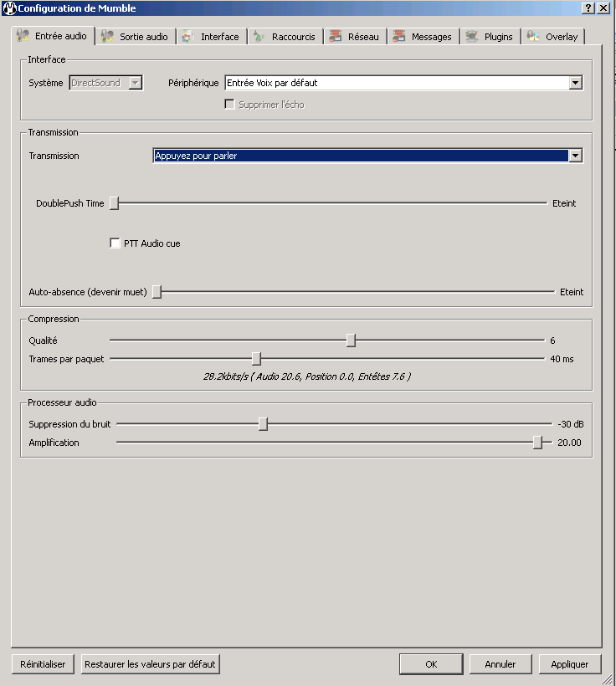Click the Auto-absence slider handle
This screenshot has width=616, height=686.
click(157, 292)
